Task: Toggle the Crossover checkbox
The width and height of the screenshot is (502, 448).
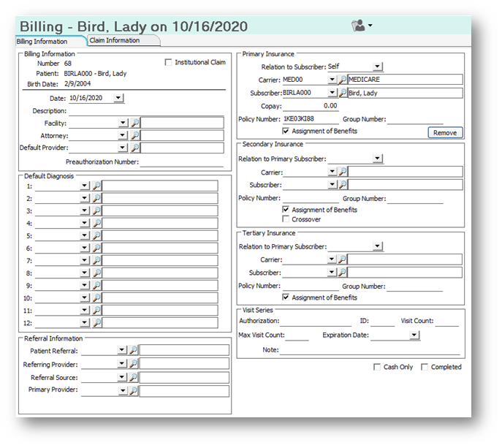Action: click(x=286, y=219)
